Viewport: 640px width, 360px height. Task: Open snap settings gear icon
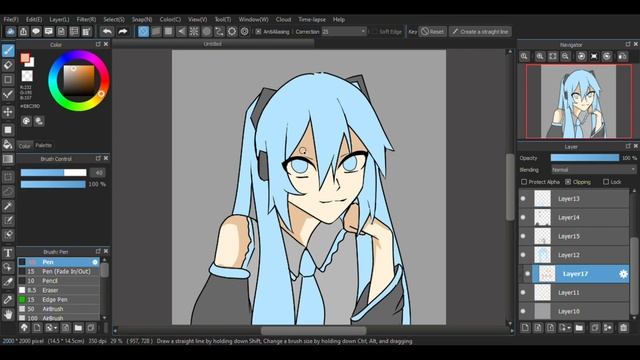[x=244, y=31]
